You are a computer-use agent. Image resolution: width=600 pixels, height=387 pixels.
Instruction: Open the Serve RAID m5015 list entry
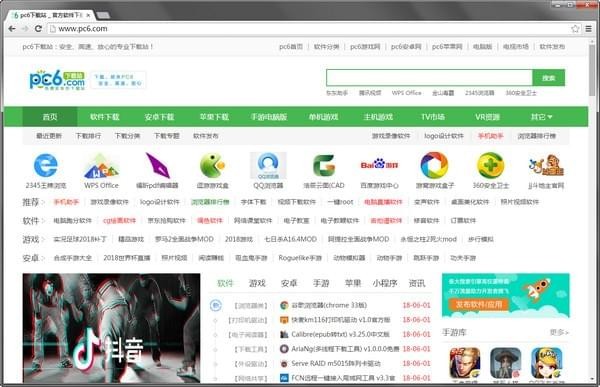pyautogui.click(x=336, y=363)
